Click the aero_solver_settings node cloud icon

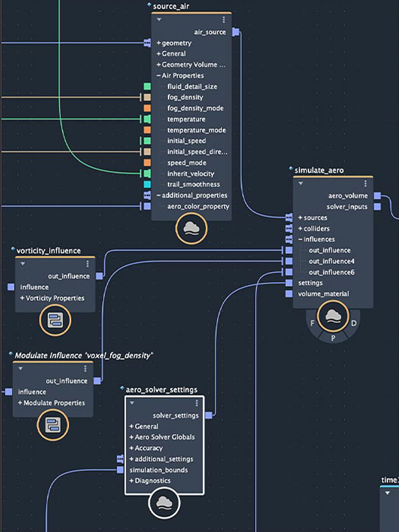pos(164,503)
